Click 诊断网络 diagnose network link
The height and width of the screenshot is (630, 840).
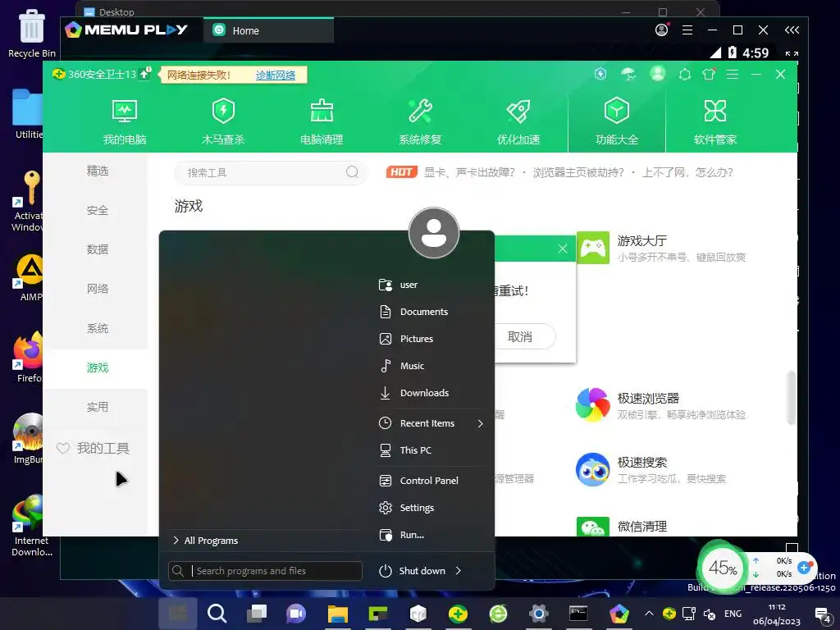[x=276, y=75]
